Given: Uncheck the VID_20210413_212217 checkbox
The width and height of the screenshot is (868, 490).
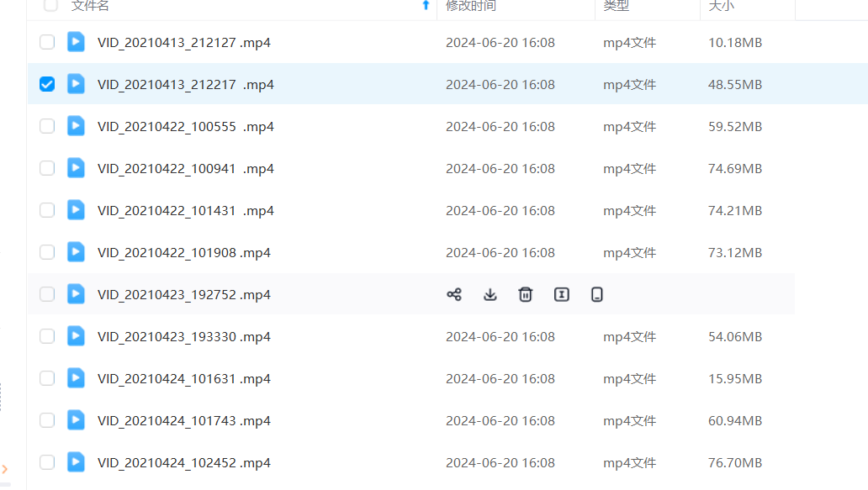Looking at the screenshot, I should [x=47, y=84].
